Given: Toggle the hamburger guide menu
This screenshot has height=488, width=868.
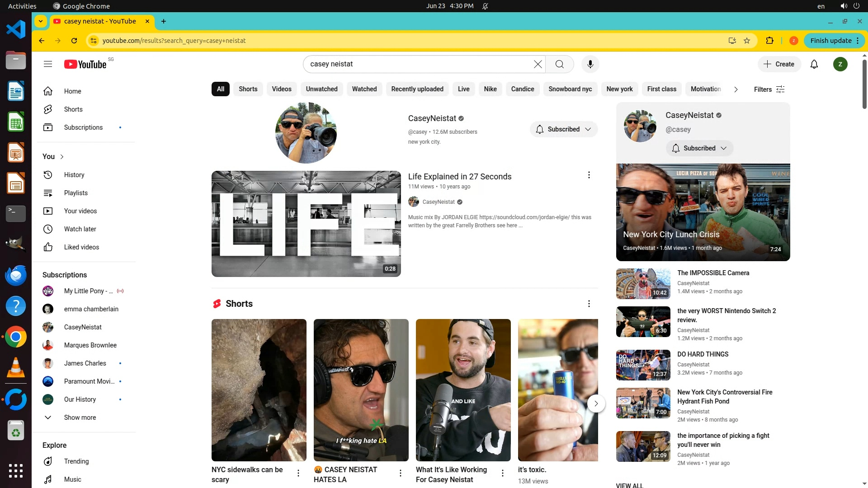Looking at the screenshot, I should point(48,64).
